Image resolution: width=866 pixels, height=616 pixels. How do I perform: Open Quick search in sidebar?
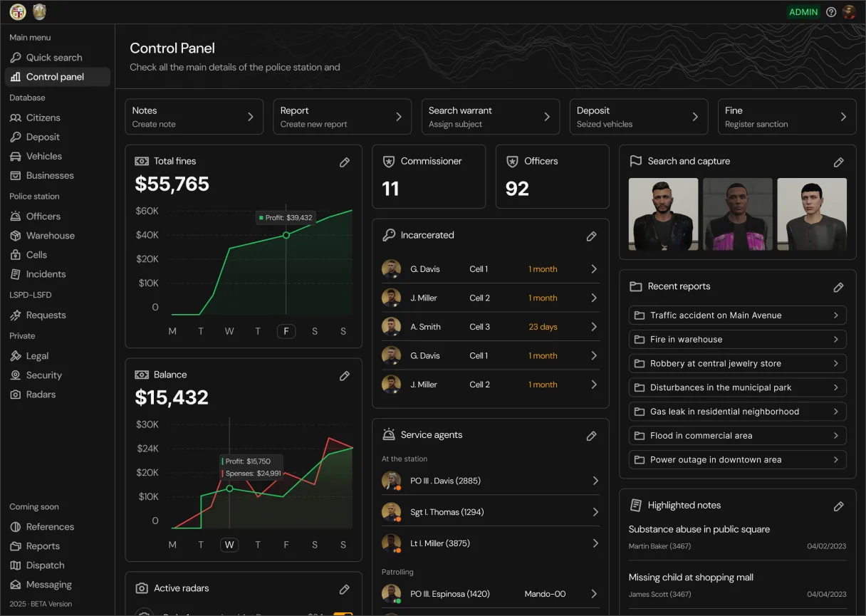(57, 58)
